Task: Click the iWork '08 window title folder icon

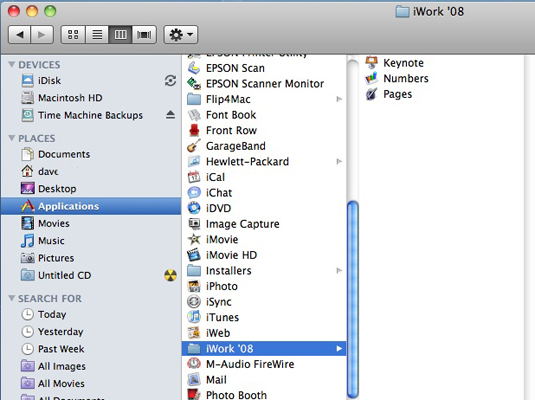Action: coord(402,12)
